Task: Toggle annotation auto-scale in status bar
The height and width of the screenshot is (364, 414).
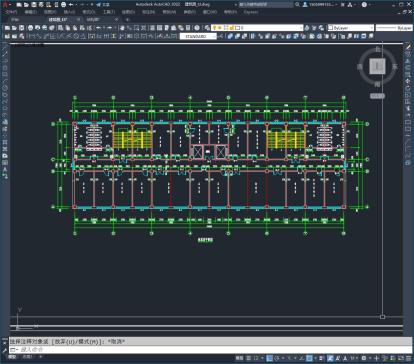Action: 338,357
